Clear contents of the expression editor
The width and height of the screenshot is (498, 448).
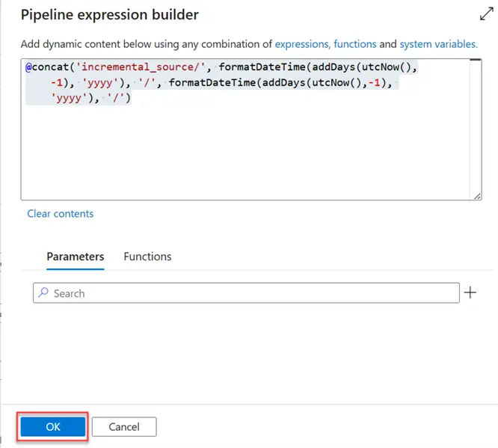click(61, 213)
